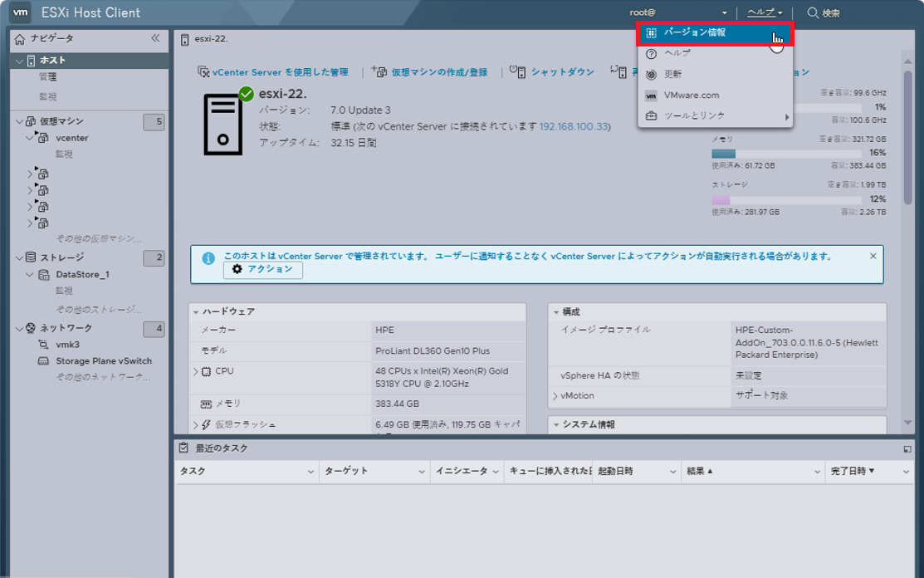Open 監視 under DataStore_1
The image size is (924, 578).
(x=64, y=291)
